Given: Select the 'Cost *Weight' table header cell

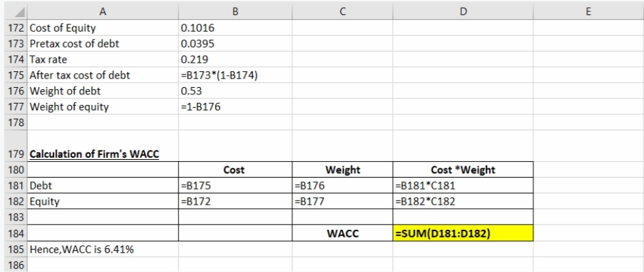Looking at the screenshot, I should pyautogui.click(x=462, y=170).
